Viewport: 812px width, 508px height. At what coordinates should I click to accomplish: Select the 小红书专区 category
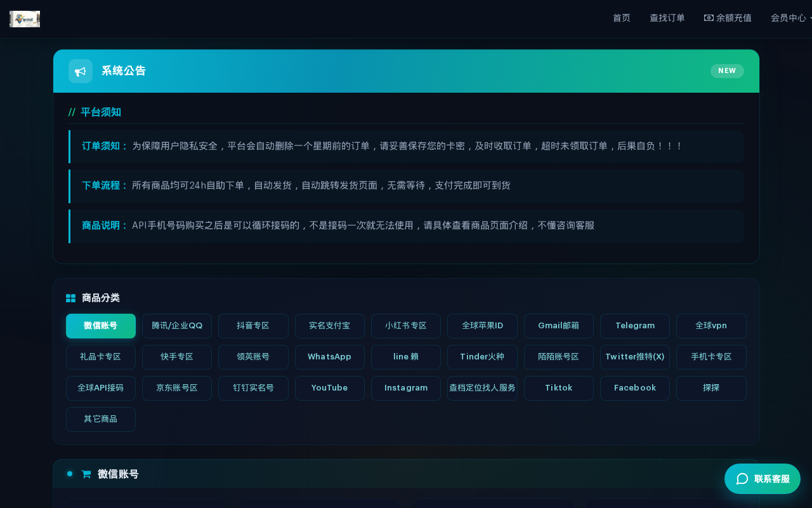pos(406,326)
